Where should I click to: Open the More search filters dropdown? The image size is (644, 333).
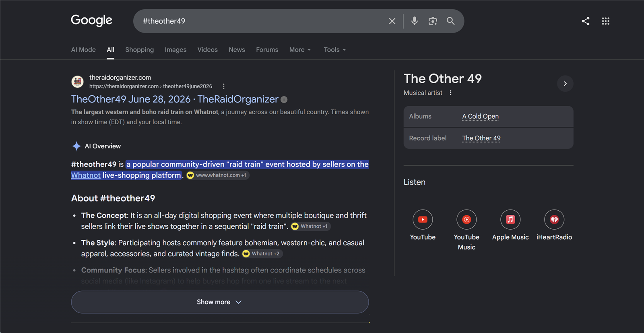click(300, 50)
